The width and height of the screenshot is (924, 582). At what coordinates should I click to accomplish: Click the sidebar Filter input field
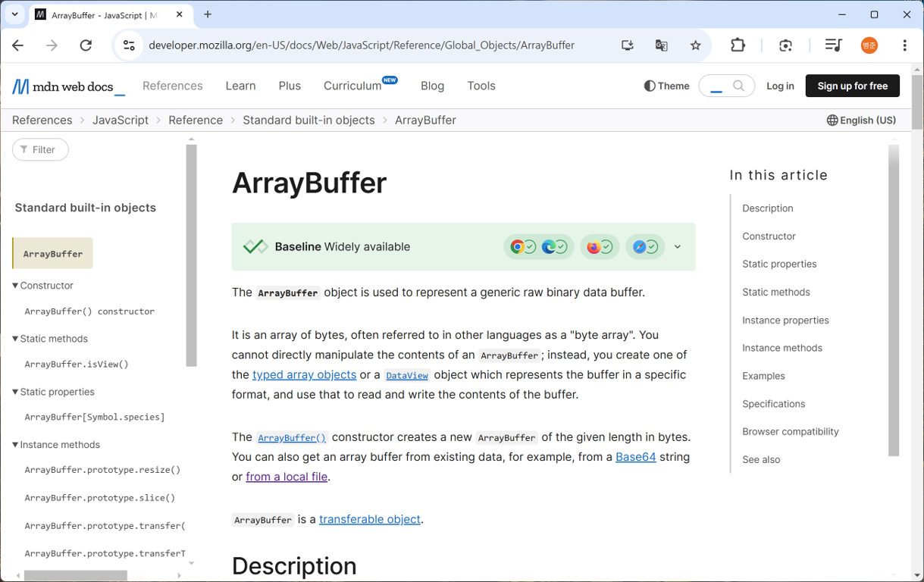point(40,149)
